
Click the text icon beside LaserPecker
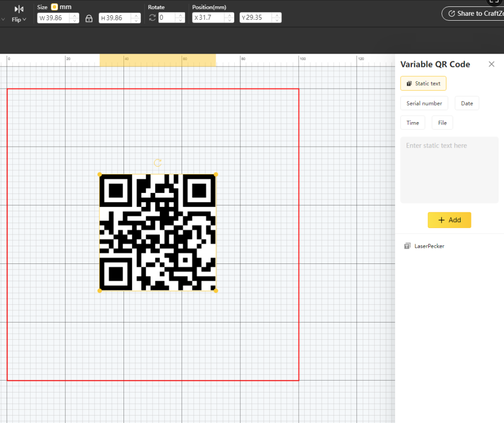coord(407,246)
